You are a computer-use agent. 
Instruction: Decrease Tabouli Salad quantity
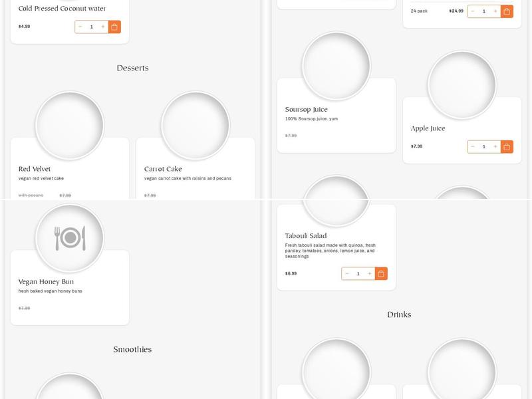[347, 273]
